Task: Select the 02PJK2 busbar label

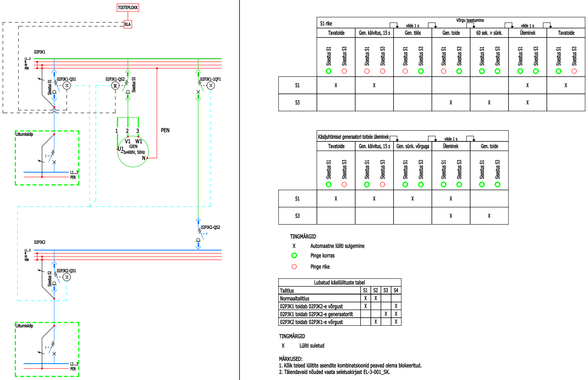Action: [40, 242]
